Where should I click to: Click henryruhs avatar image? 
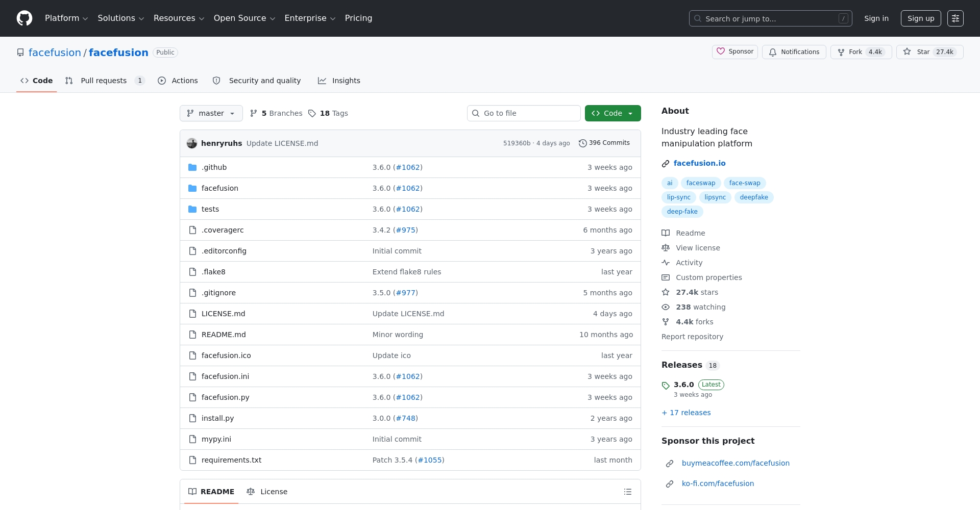tap(192, 143)
